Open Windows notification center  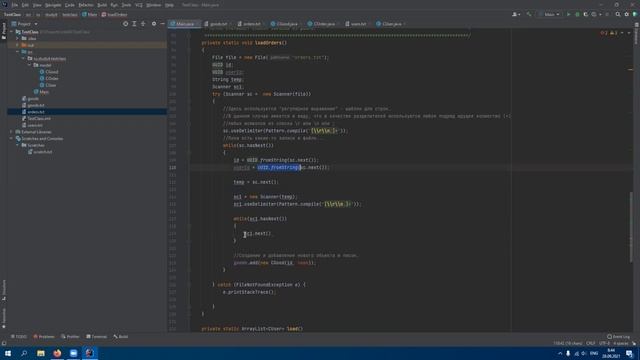[629, 353]
